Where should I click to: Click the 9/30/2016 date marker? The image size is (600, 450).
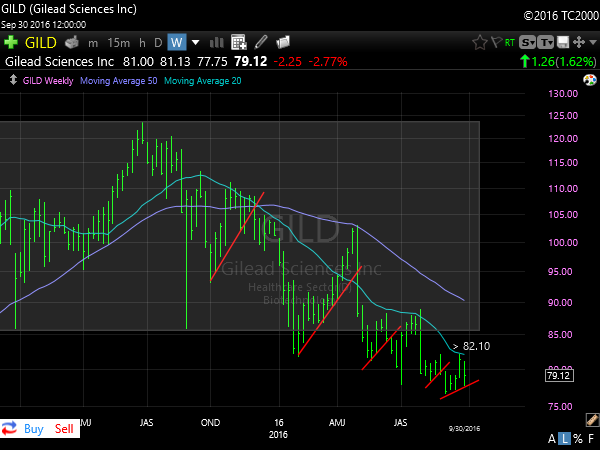point(464,429)
